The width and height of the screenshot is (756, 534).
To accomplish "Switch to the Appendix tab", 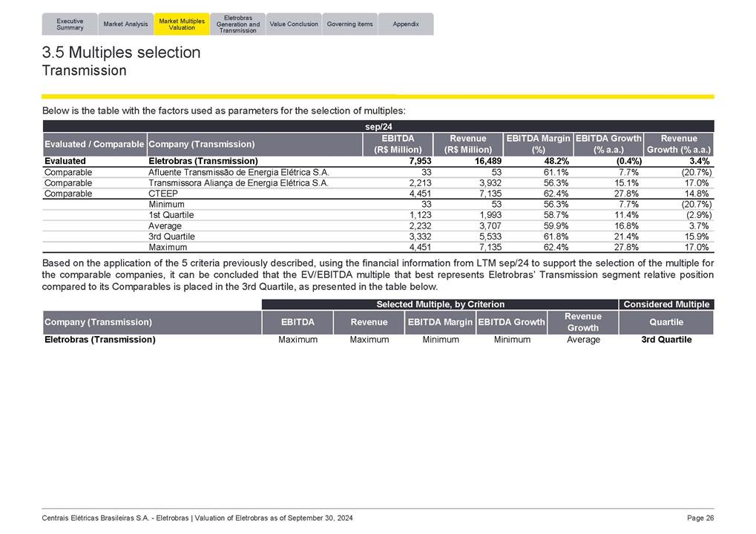I will click(406, 24).
